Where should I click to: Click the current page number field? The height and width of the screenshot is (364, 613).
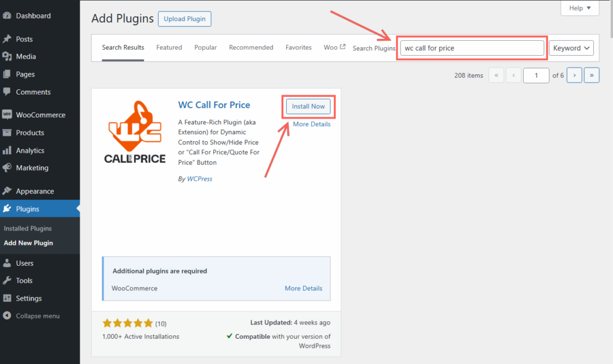pyautogui.click(x=536, y=75)
